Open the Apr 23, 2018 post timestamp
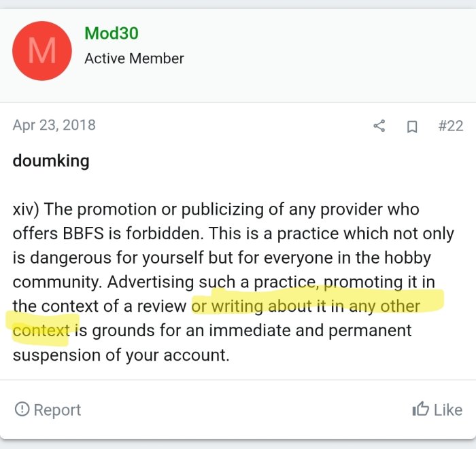 pyautogui.click(x=54, y=125)
